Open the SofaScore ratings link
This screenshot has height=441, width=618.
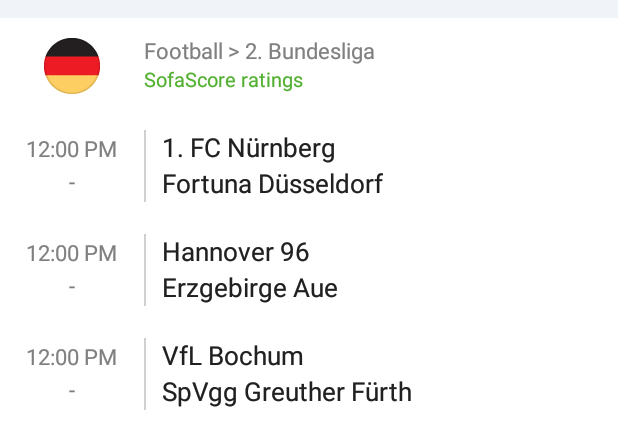[223, 80]
